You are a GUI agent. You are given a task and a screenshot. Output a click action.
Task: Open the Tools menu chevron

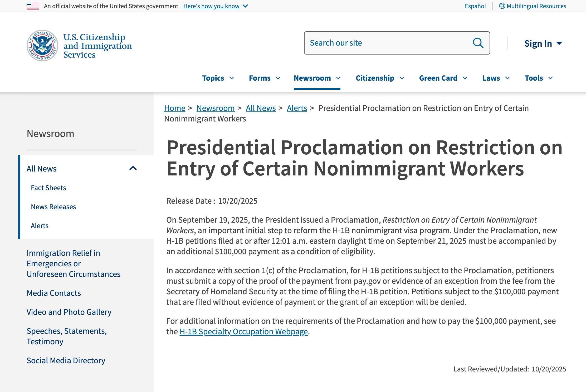pos(550,78)
